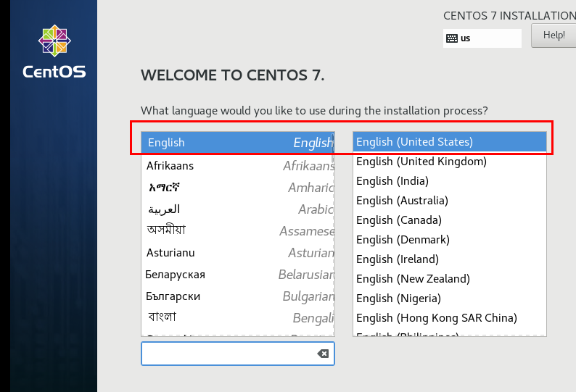The image size is (576, 392).
Task: Select Afrikaans in the language list
Action: point(237,165)
